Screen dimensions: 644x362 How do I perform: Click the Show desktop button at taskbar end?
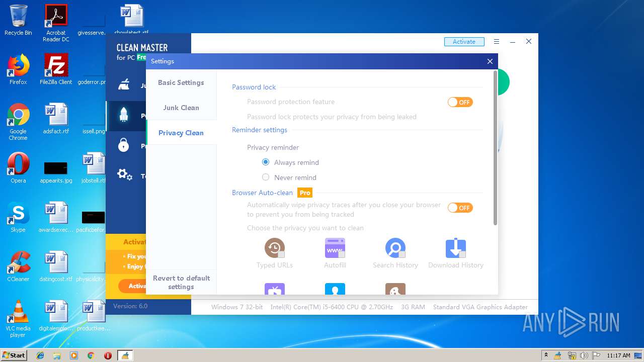point(638,355)
